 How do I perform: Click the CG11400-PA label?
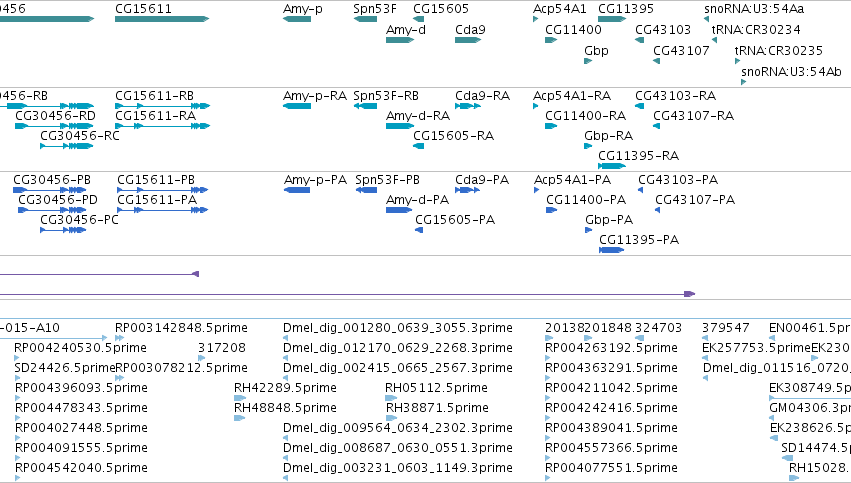(586, 200)
